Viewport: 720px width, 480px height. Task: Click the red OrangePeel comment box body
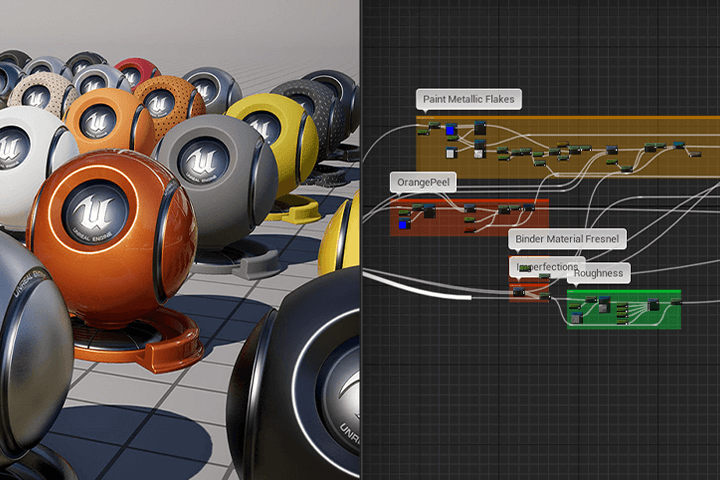pyautogui.click(x=469, y=218)
